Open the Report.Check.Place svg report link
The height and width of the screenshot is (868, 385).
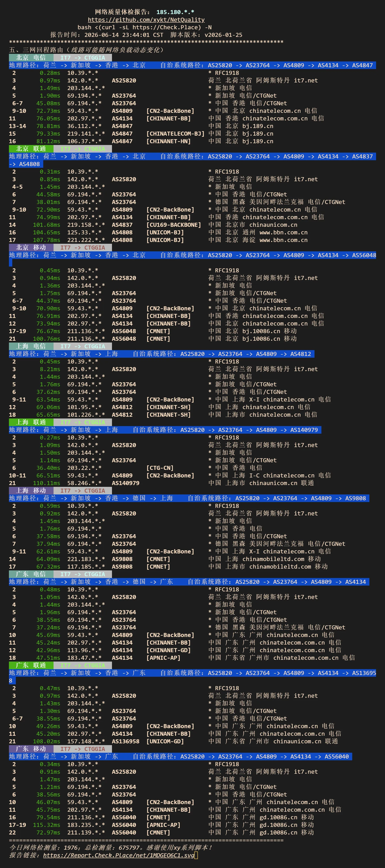[x=119, y=855]
